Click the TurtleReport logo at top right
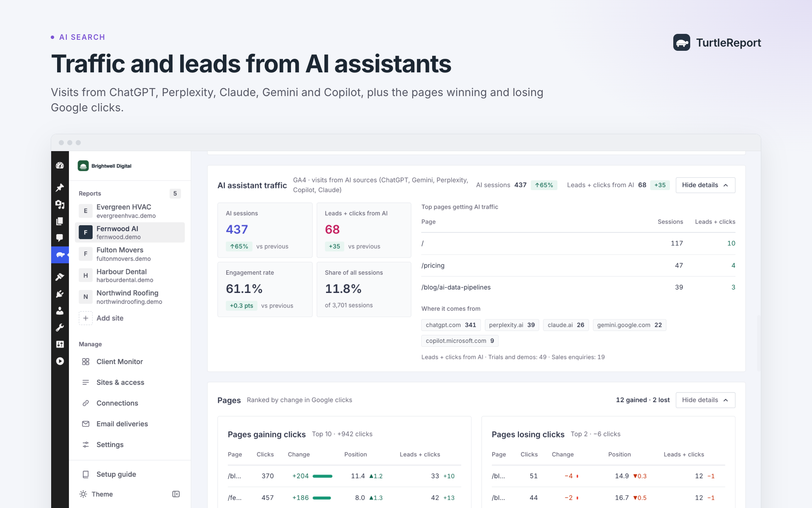The height and width of the screenshot is (508, 812). click(717, 42)
